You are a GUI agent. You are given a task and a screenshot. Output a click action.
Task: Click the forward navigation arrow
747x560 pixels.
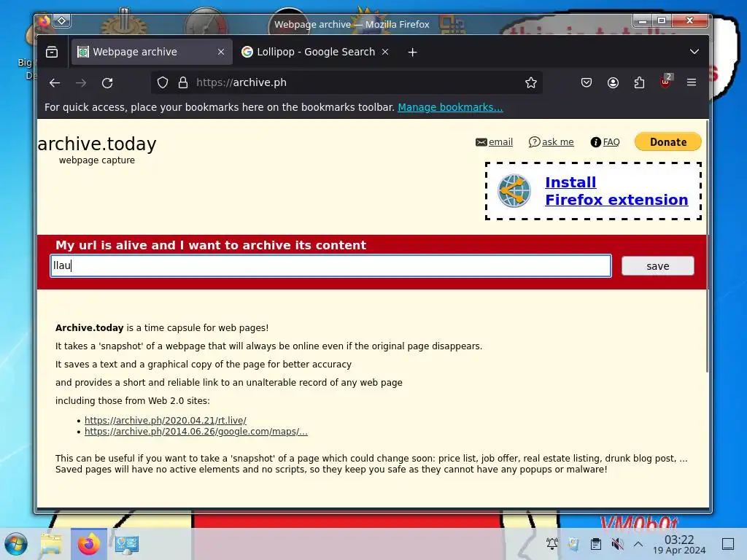click(x=81, y=83)
